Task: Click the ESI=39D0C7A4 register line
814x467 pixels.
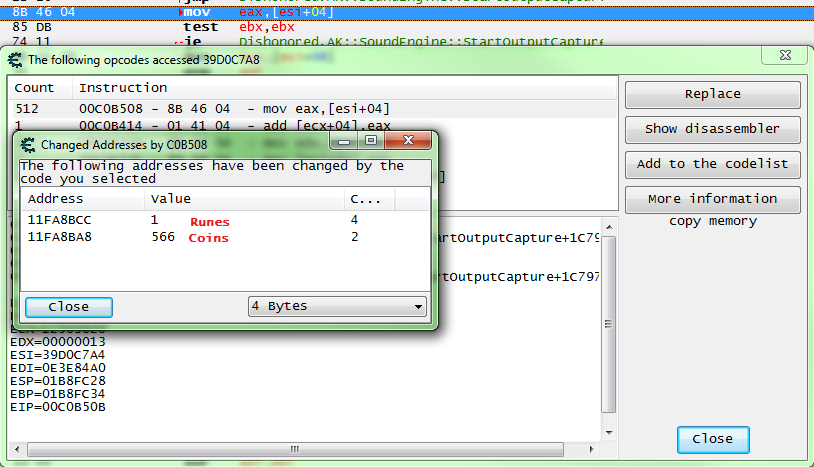Action: [x=58, y=355]
